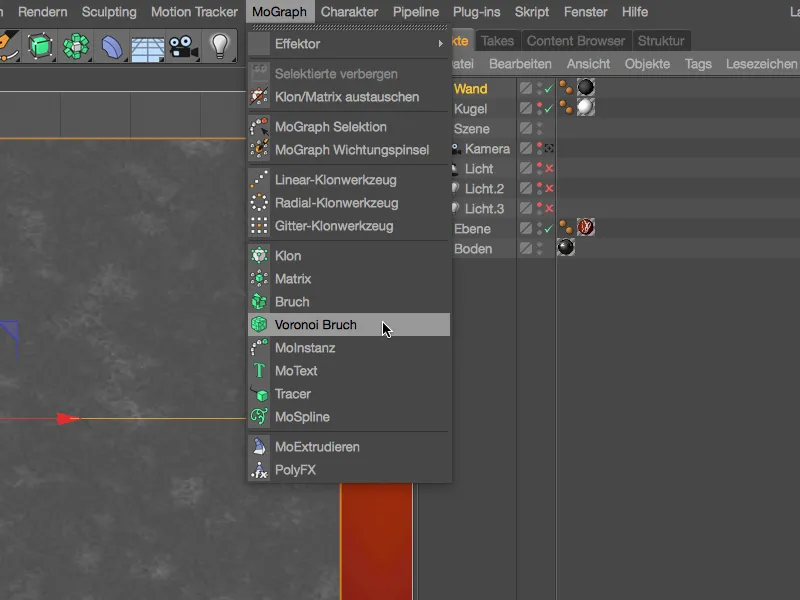Click the Phong tag on Ebene row
Viewport: 800px width, 600px height.
click(566, 228)
